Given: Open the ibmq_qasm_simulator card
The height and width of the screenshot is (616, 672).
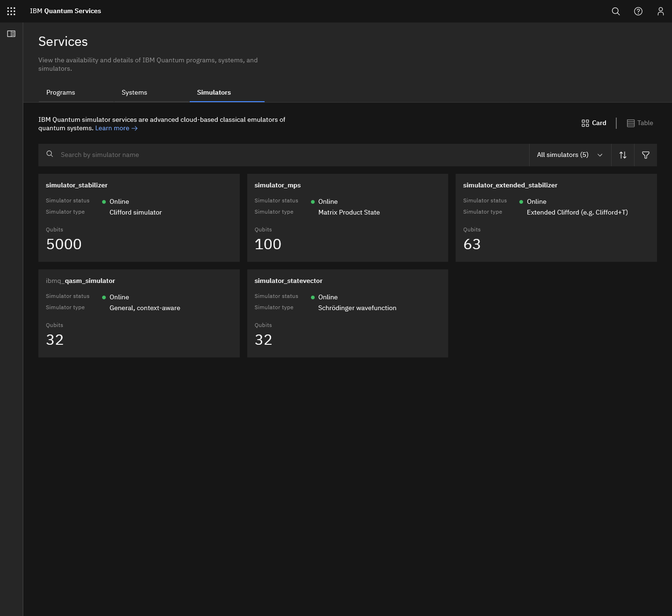Looking at the screenshot, I should pos(139,313).
